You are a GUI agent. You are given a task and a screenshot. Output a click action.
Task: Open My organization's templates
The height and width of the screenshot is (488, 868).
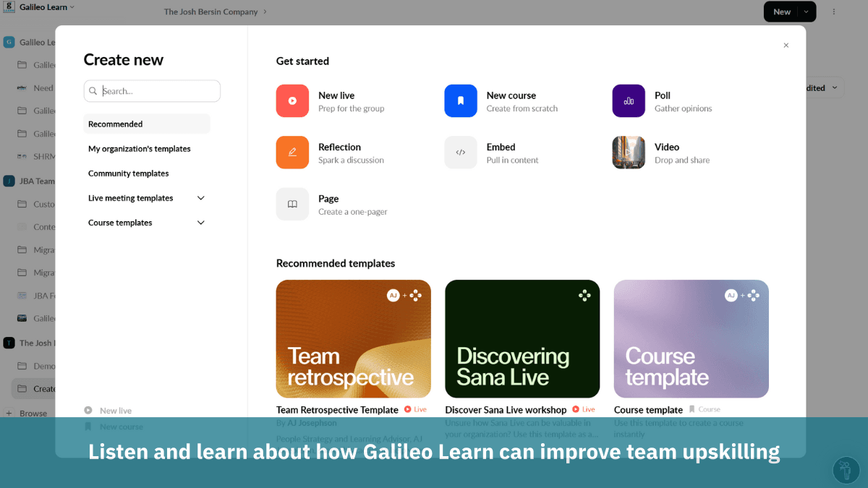coord(140,149)
